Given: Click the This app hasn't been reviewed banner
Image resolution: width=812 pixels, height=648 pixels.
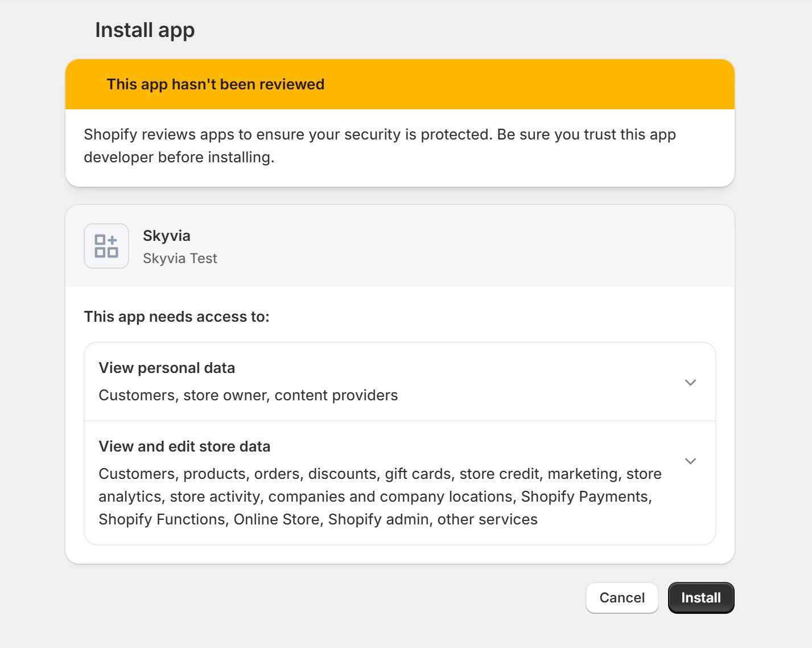Looking at the screenshot, I should point(215,84).
